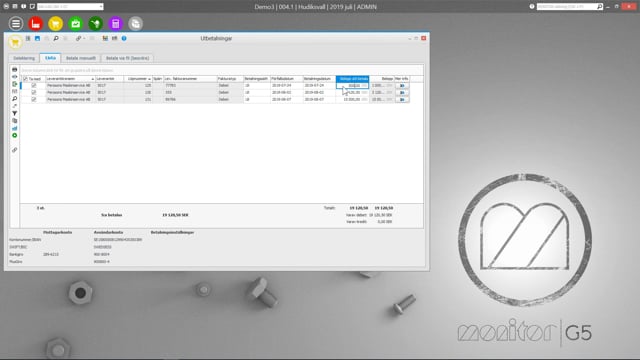Click the green export icon in list sidebar
This screenshot has height=360, width=640.
[x=15, y=84]
